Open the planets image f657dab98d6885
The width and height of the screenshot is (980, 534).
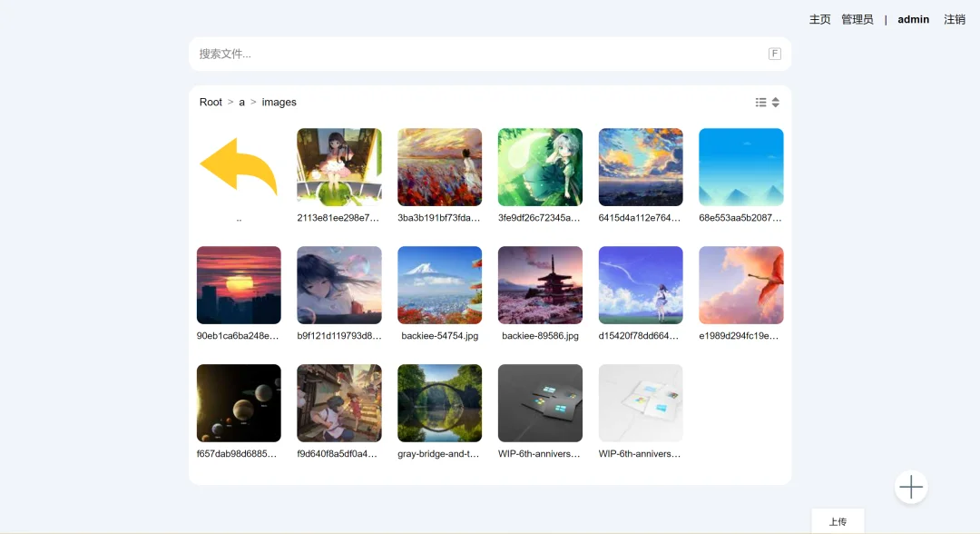pos(239,403)
